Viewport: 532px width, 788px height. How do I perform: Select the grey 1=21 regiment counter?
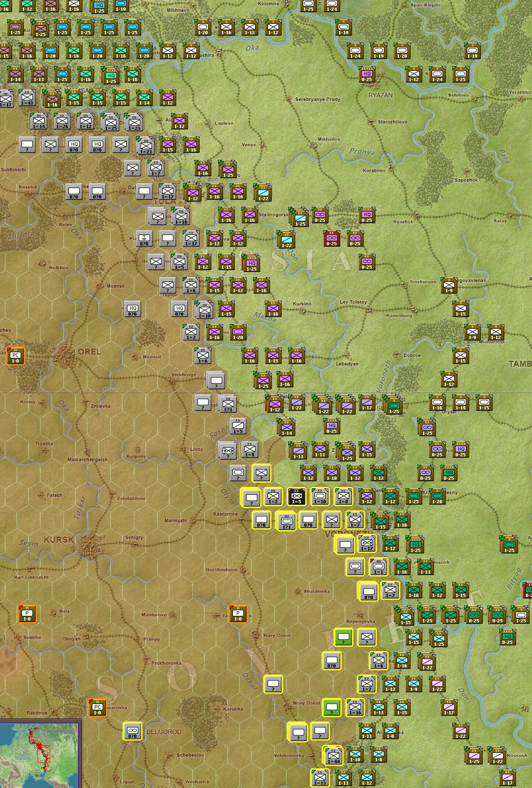(146, 146)
